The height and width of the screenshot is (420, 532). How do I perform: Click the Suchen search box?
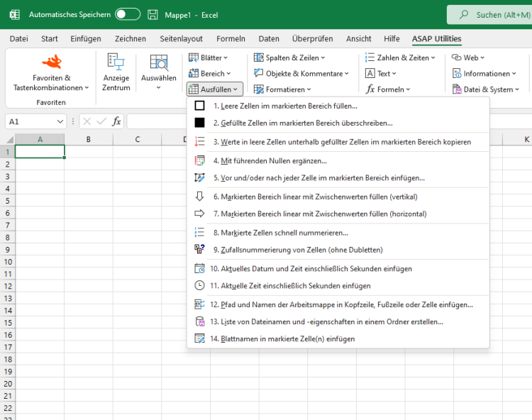(x=489, y=15)
